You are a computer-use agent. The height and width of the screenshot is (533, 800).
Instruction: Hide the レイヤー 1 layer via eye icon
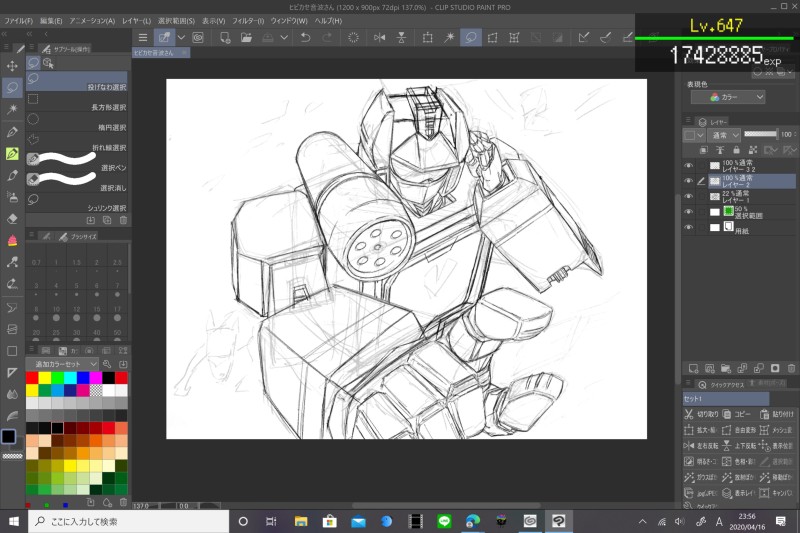pyautogui.click(x=688, y=197)
